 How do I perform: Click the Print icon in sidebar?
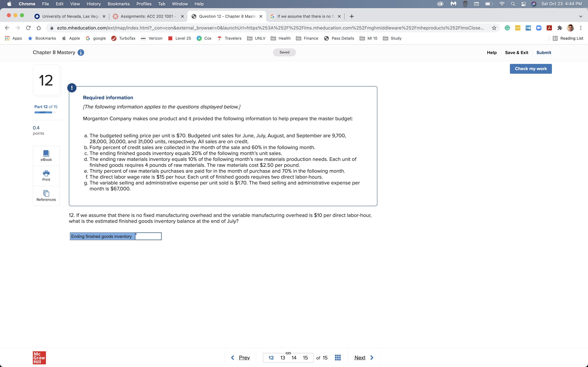click(x=46, y=175)
